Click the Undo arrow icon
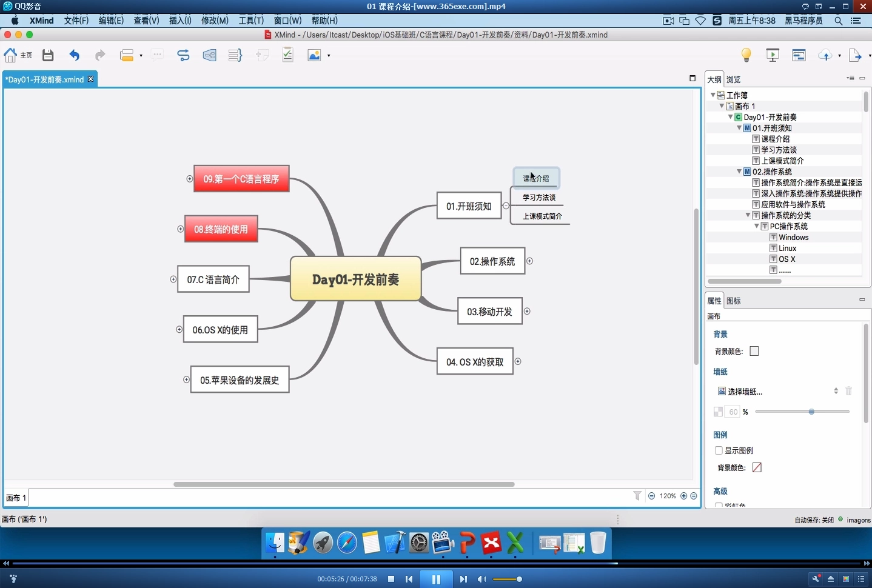Image resolution: width=872 pixels, height=588 pixels. (74, 55)
